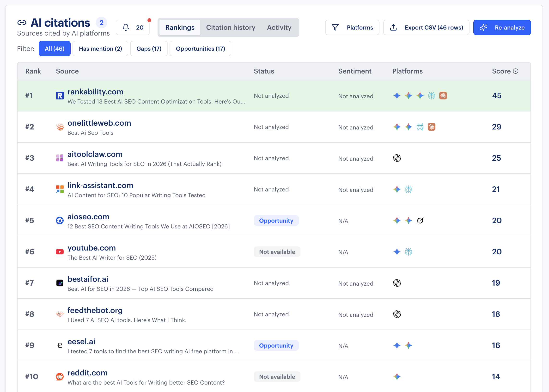Click the rankability.com site favicon
This screenshot has width=549, height=392.
[60, 96]
